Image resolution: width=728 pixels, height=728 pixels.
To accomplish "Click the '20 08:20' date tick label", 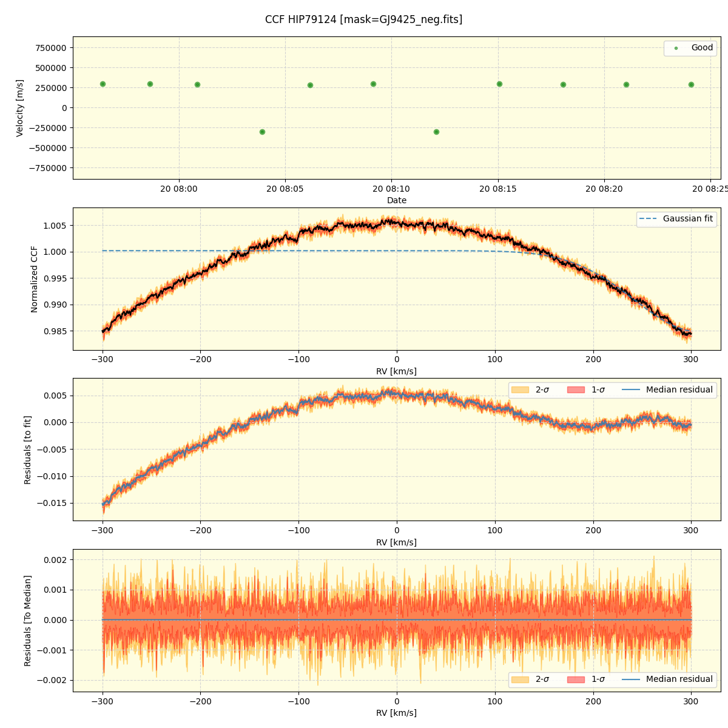I will point(604,189).
